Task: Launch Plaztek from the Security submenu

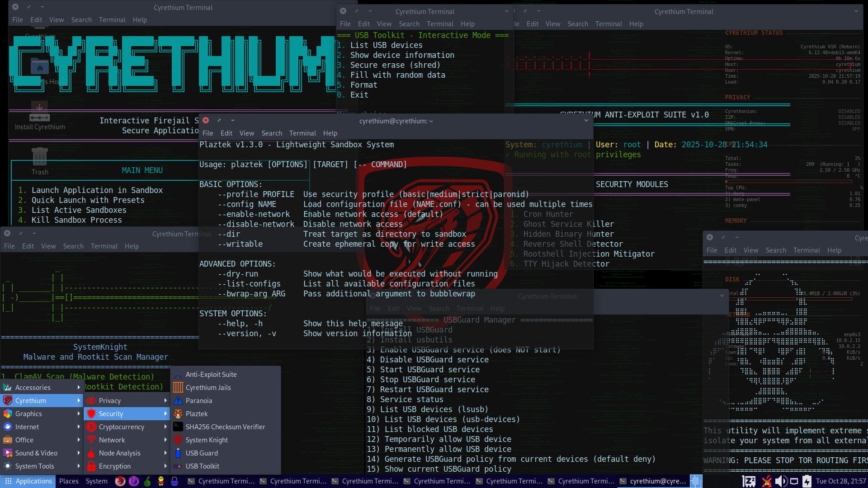Action: pyautogui.click(x=196, y=413)
